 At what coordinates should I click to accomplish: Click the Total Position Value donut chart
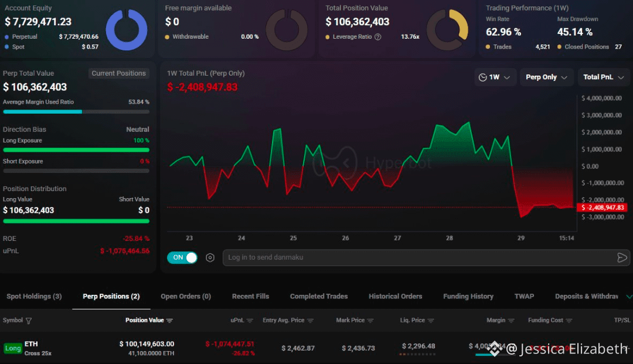click(447, 29)
